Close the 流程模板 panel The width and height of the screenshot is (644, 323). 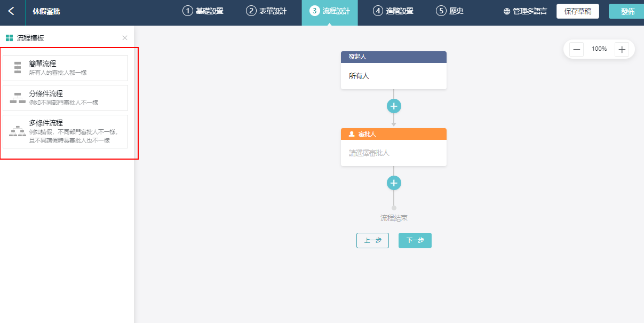click(125, 38)
